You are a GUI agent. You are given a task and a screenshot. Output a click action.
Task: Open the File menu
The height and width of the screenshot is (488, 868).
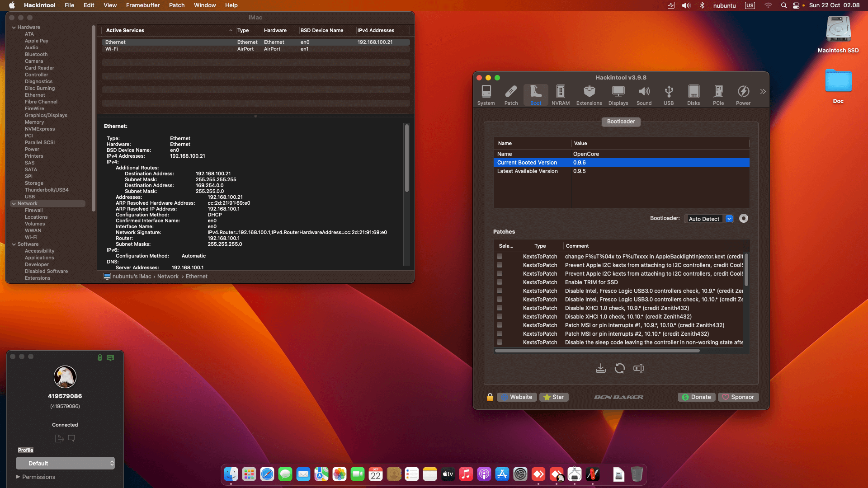[x=69, y=5]
